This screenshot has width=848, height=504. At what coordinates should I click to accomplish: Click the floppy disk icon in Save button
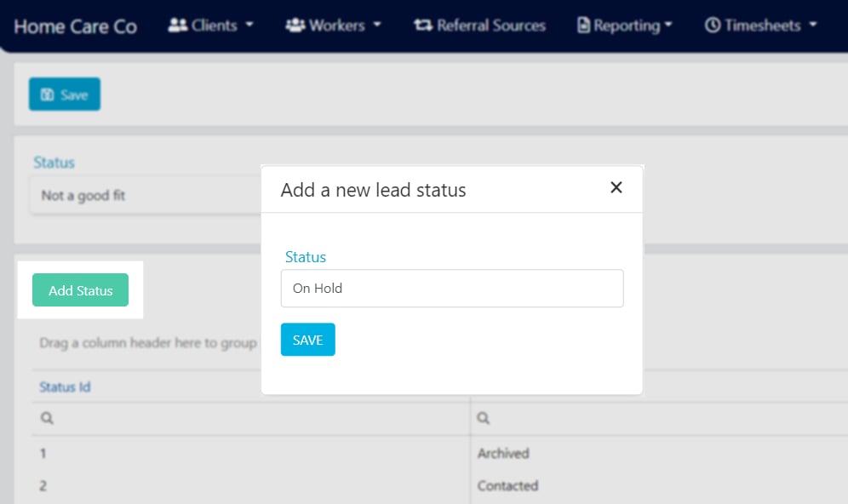tap(48, 94)
